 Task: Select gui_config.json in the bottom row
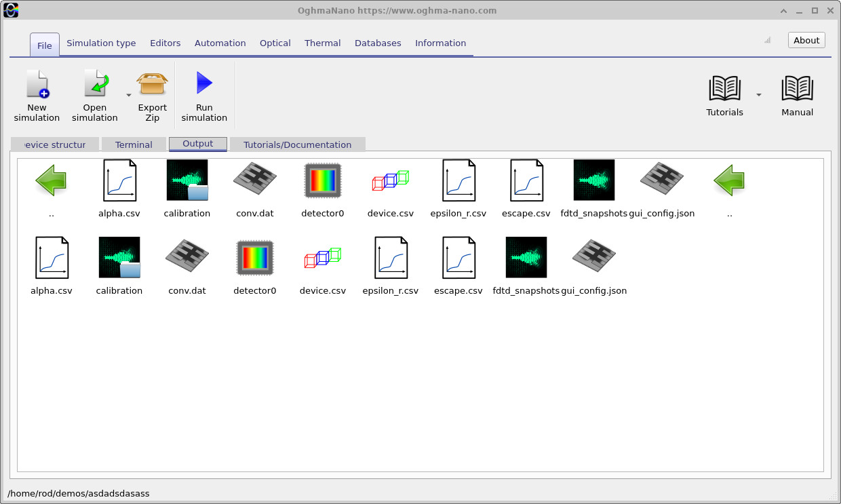[594, 266]
